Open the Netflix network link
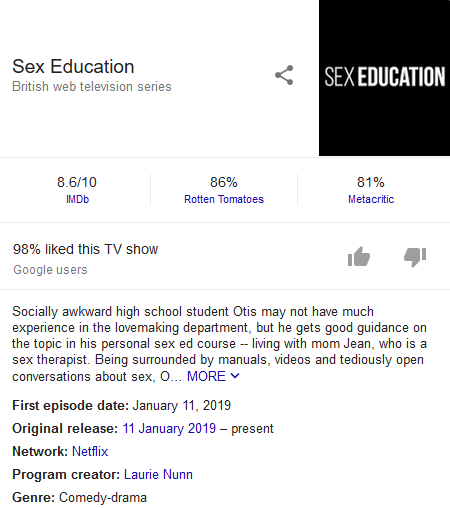Image resolution: width=450 pixels, height=508 pixels. point(90,451)
